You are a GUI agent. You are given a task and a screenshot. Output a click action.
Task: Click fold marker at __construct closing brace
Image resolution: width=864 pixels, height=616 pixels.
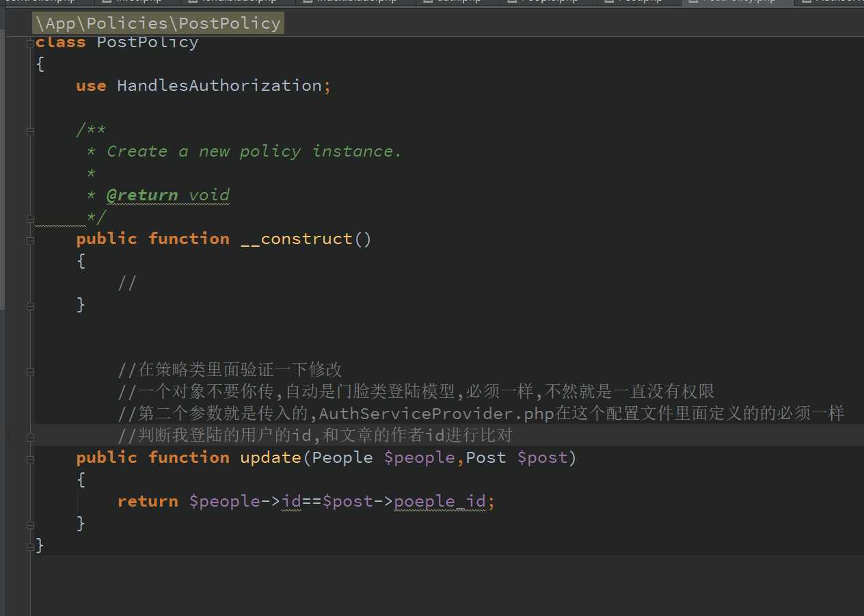point(30,306)
